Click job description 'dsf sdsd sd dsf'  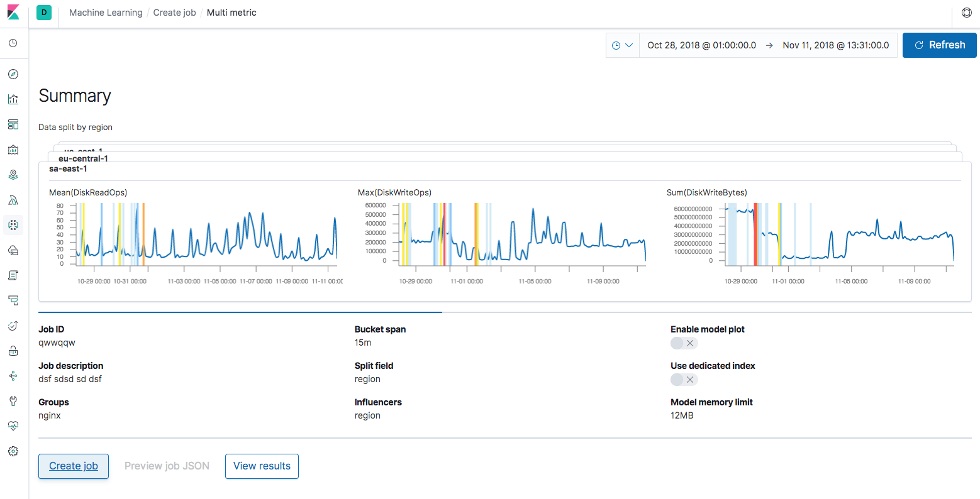70,380
